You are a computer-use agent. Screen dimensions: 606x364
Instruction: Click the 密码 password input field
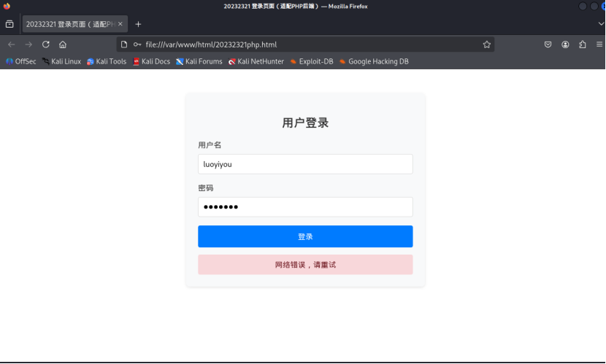(305, 207)
